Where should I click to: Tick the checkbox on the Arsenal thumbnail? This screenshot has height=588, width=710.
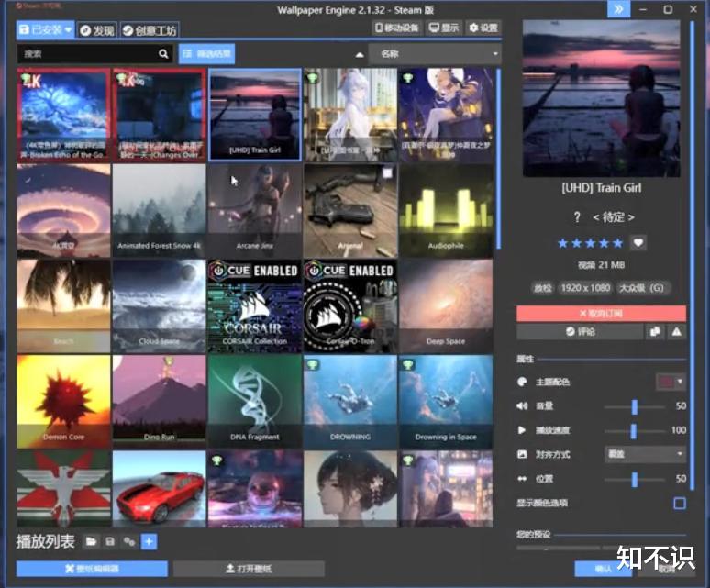(387, 173)
